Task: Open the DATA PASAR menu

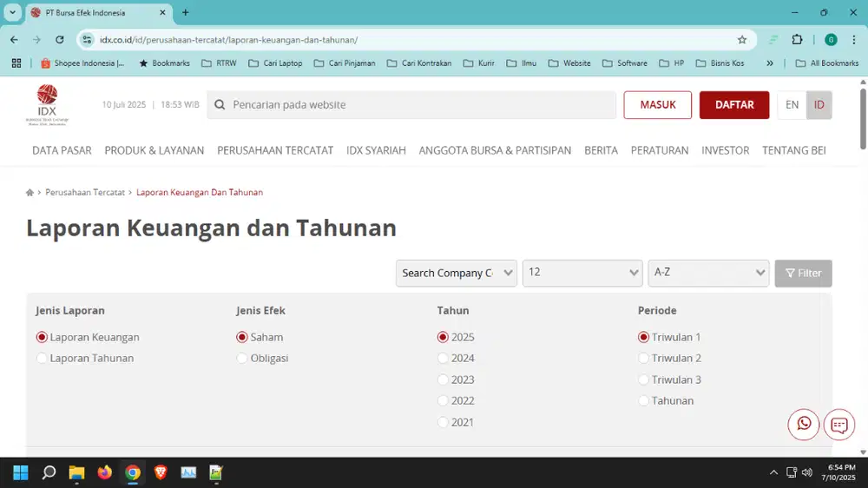Action: pyautogui.click(x=62, y=151)
